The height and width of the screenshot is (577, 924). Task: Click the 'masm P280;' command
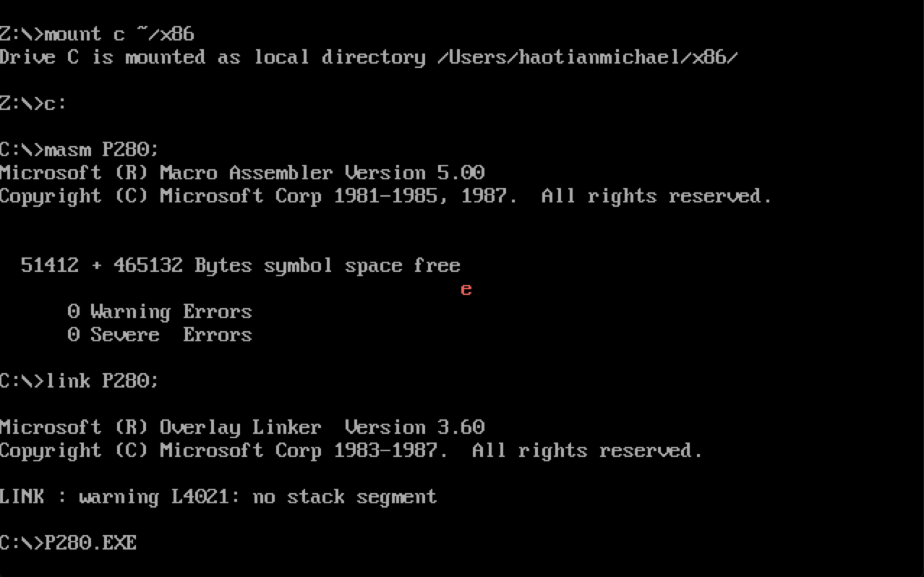point(101,150)
